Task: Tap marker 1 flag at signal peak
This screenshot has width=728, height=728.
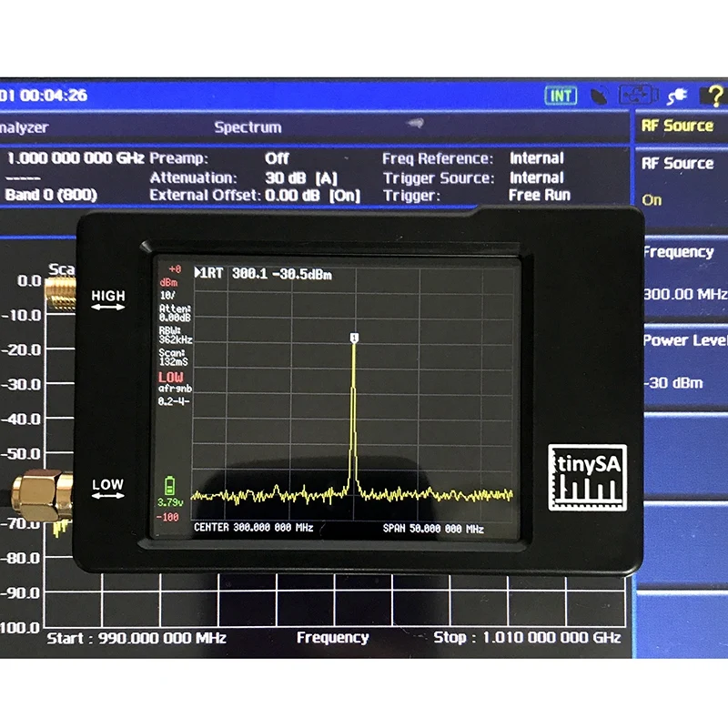Action: (354, 338)
